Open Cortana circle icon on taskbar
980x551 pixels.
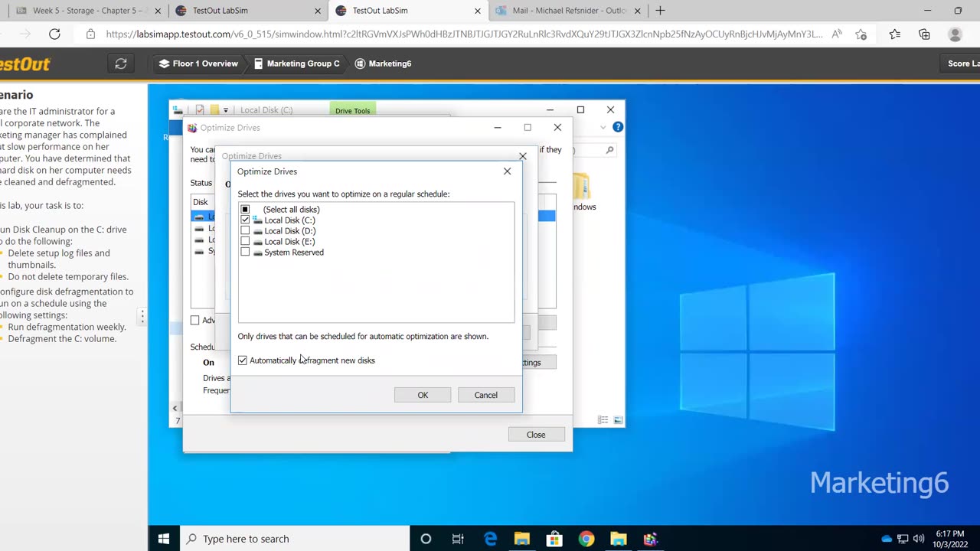pyautogui.click(x=426, y=539)
